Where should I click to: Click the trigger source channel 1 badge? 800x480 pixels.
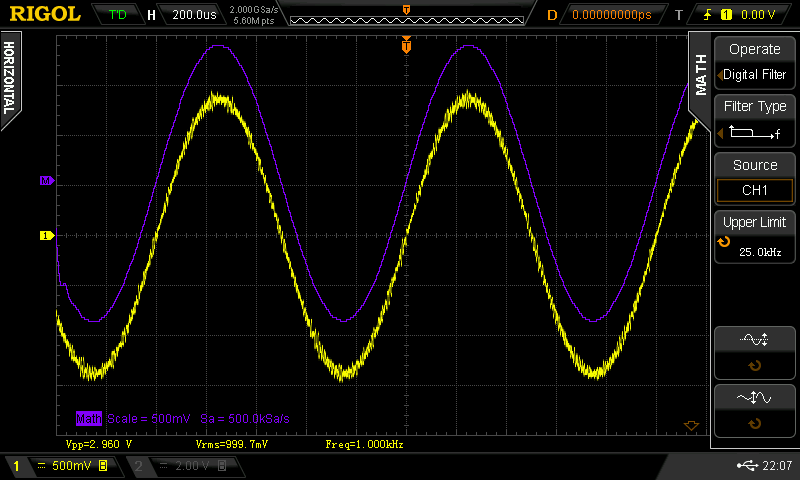click(x=726, y=15)
